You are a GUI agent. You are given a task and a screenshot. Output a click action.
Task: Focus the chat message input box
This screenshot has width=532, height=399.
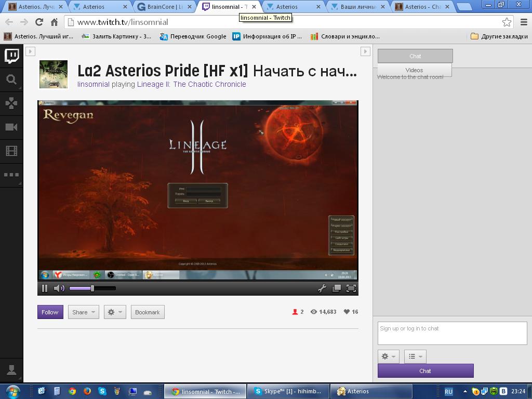(x=453, y=333)
